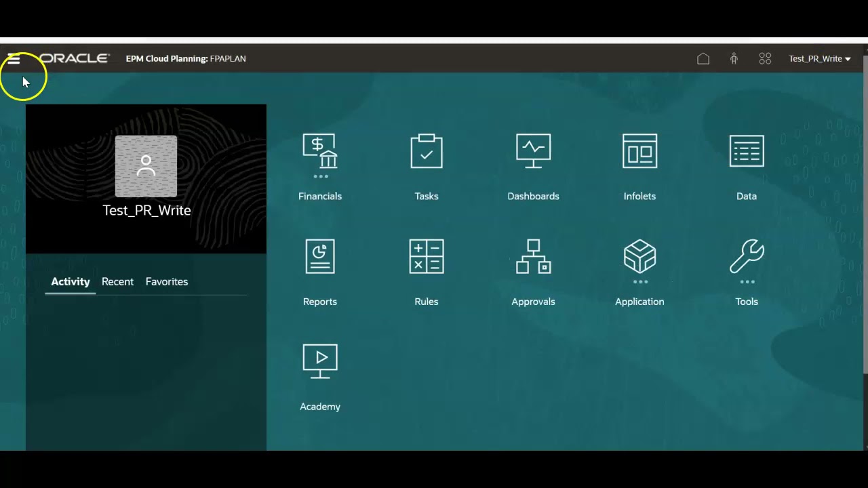Open the Application cube icon
The image size is (868, 488).
click(x=639, y=256)
